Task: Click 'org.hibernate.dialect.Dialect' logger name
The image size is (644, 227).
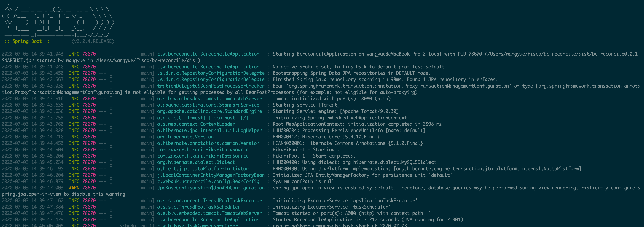Action: [x=196, y=162]
